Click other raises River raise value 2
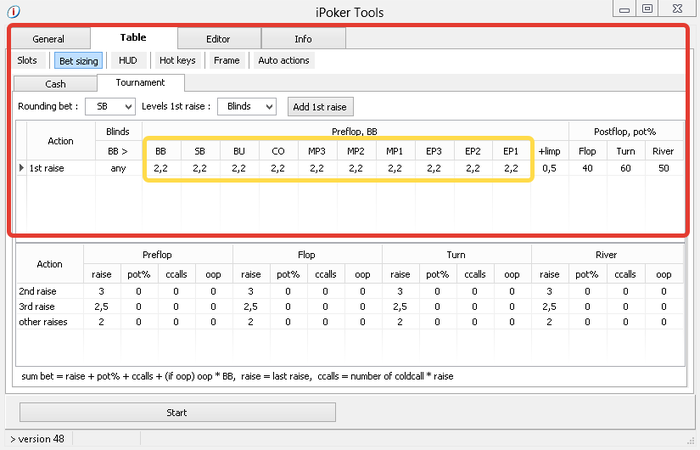This screenshot has height=450, width=700. pyautogui.click(x=550, y=322)
